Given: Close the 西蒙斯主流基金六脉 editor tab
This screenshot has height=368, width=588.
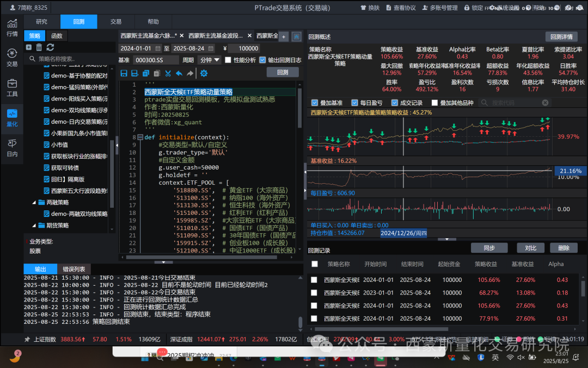Looking at the screenshot, I should pos(181,35).
